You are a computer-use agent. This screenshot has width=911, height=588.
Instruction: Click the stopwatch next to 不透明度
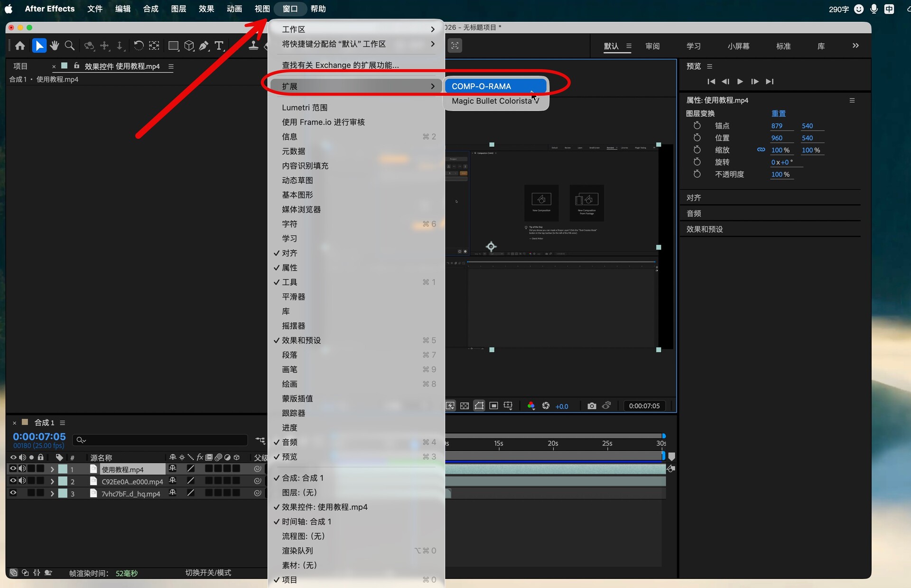click(697, 174)
